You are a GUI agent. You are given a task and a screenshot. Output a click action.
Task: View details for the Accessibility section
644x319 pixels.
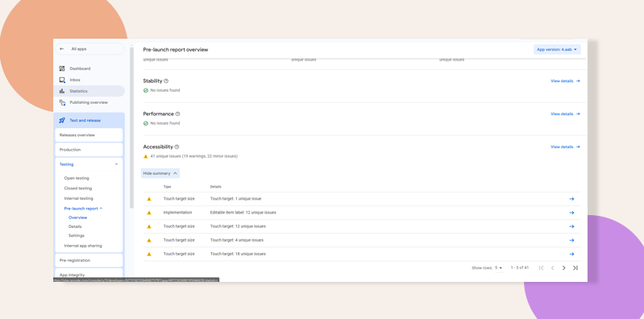pyautogui.click(x=565, y=147)
